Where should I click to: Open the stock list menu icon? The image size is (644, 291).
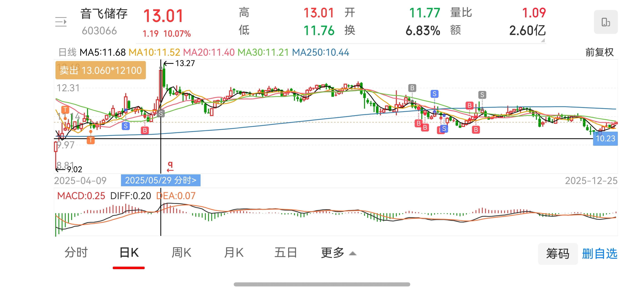(61, 22)
